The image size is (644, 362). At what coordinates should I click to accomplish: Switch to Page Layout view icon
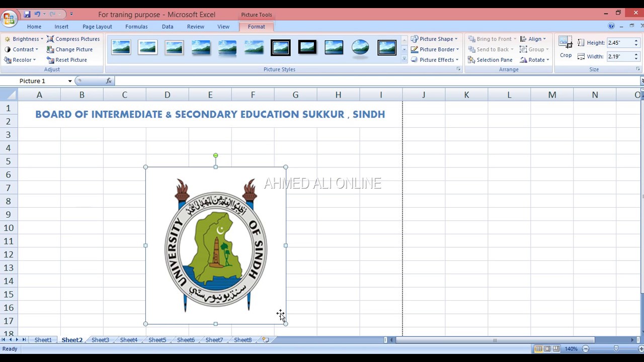click(x=547, y=349)
